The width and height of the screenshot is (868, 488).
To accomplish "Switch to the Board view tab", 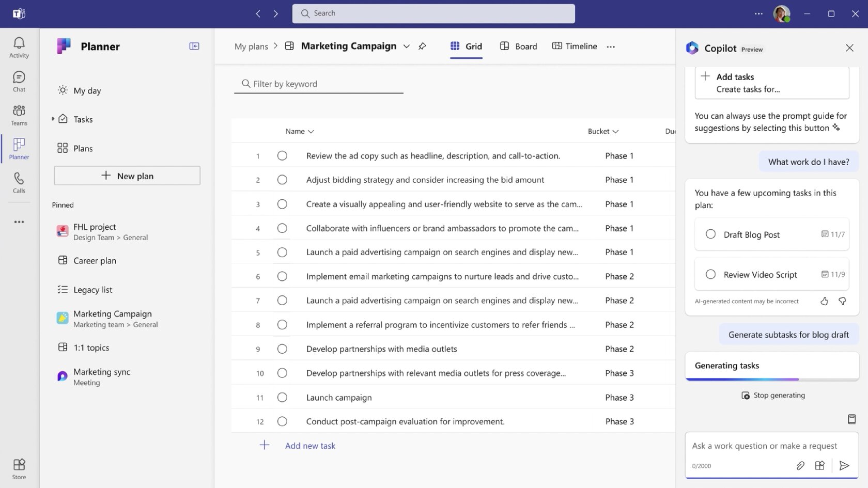I will coord(519,46).
